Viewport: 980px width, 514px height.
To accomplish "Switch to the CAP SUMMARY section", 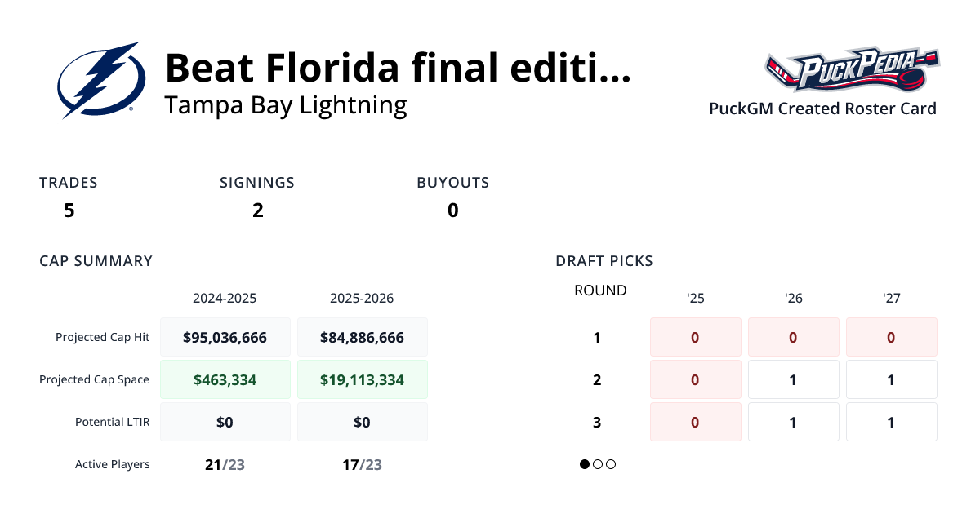I will click(x=96, y=261).
